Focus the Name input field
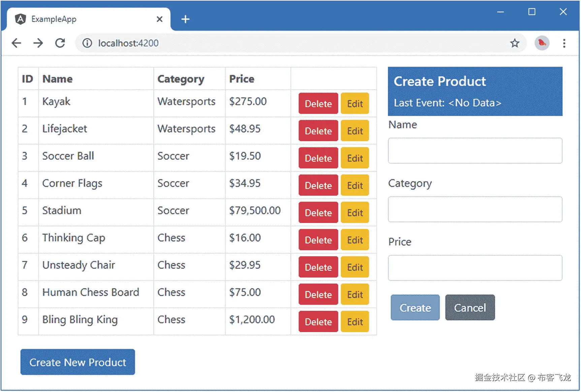581x392 pixels. (x=475, y=151)
